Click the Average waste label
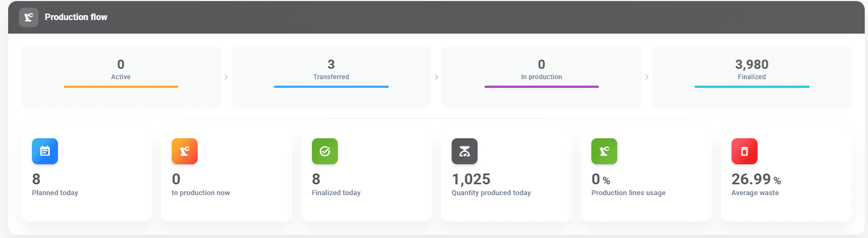The width and height of the screenshot is (868, 238). (755, 193)
